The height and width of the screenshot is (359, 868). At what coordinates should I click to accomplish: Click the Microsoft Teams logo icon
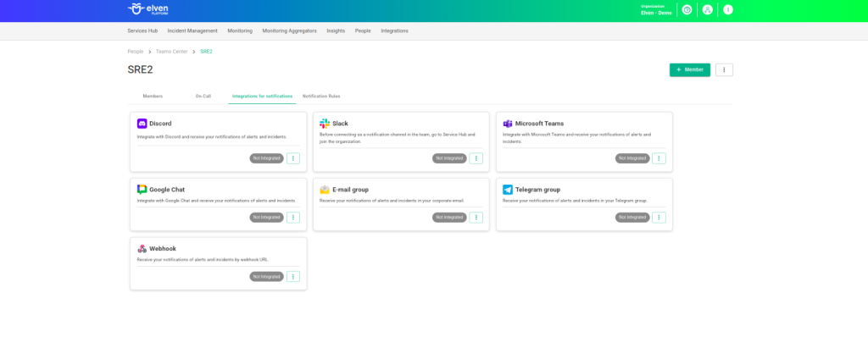(x=508, y=124)
